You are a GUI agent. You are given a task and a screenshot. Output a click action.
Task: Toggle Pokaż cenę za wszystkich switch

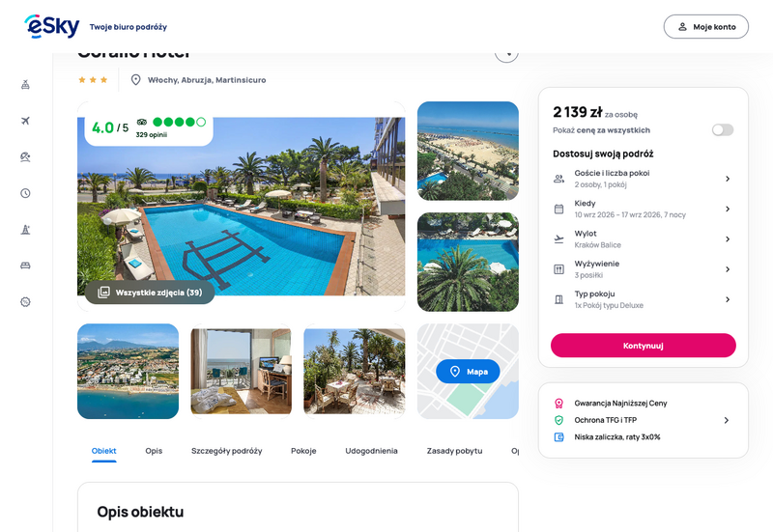pyautogui.click(x=723, y=130)
